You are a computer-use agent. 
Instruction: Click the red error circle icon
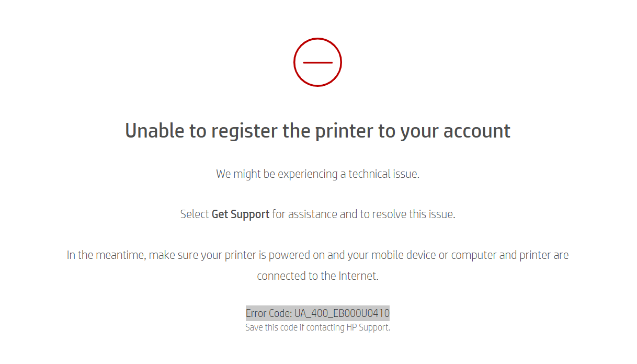point(317,62)
